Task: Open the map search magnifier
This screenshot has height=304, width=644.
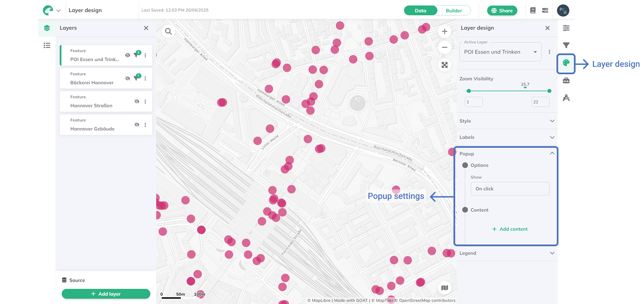Action: tap(168, 32)
